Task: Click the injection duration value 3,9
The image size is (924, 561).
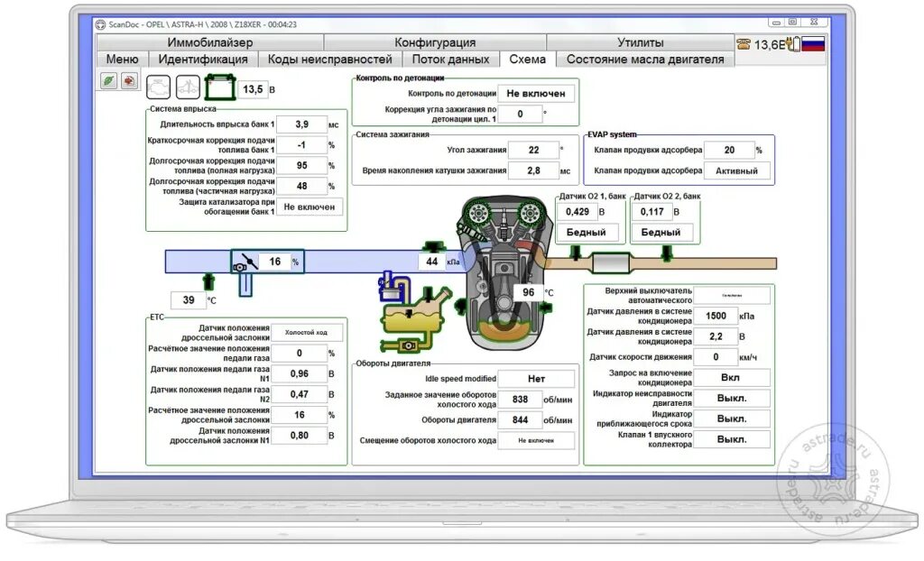Action: (301, 124)
